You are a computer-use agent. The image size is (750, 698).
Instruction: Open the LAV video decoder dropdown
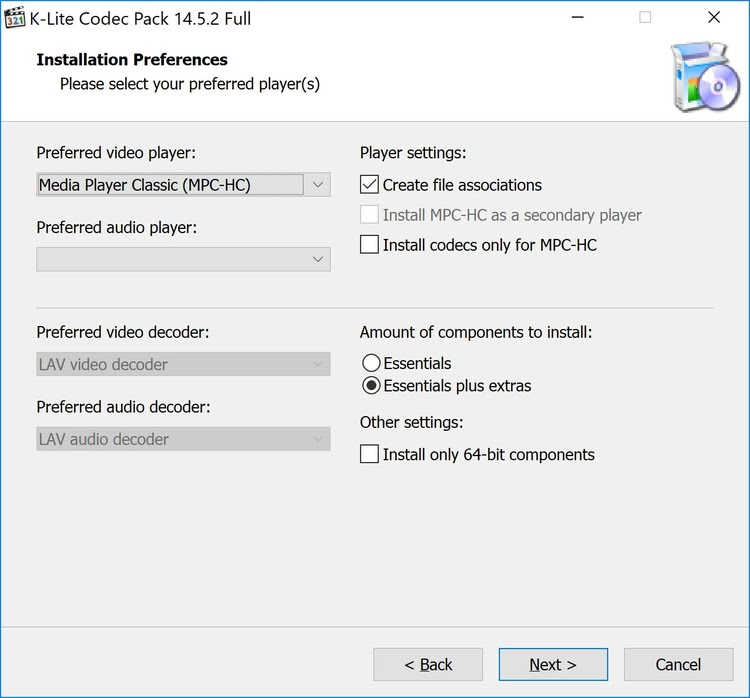coord(183,364)
